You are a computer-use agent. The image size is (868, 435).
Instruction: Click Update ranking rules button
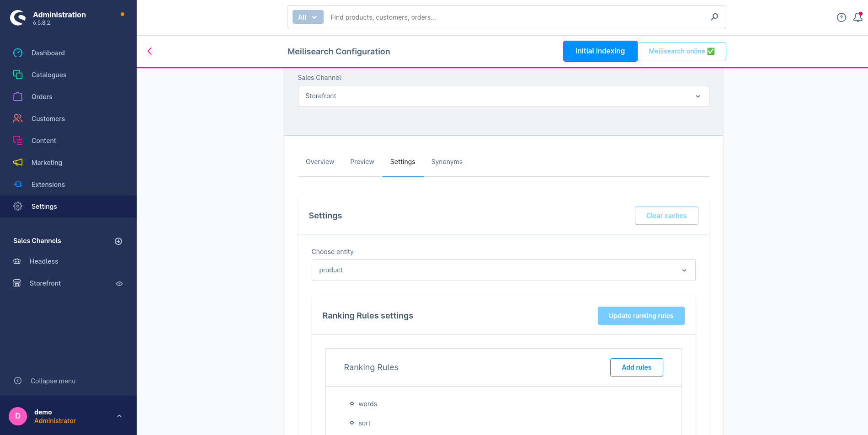click(x=641, y=316)
